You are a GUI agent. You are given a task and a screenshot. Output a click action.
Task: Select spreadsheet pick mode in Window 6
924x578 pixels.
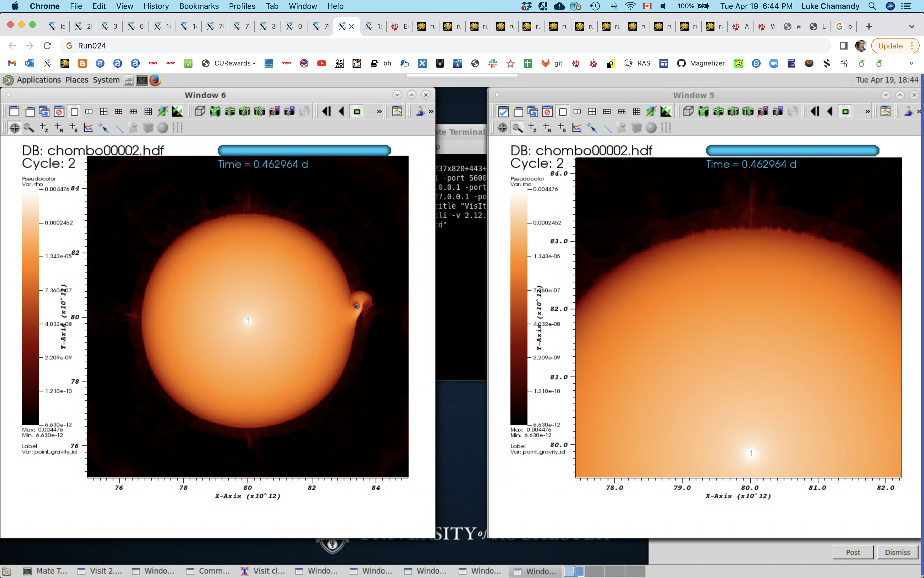pos(73,128)
